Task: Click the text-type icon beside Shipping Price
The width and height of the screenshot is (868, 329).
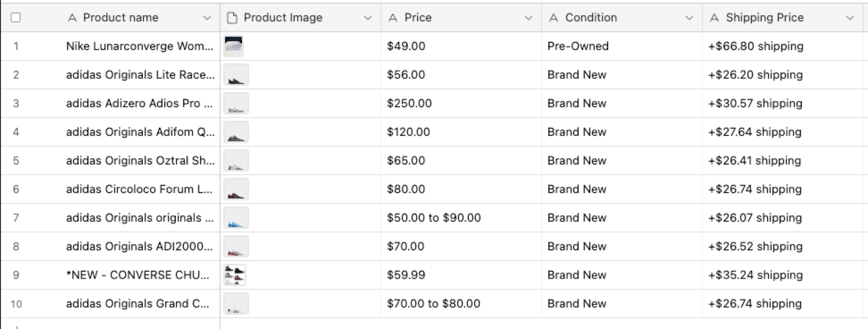Action: (x=714, y=18)
